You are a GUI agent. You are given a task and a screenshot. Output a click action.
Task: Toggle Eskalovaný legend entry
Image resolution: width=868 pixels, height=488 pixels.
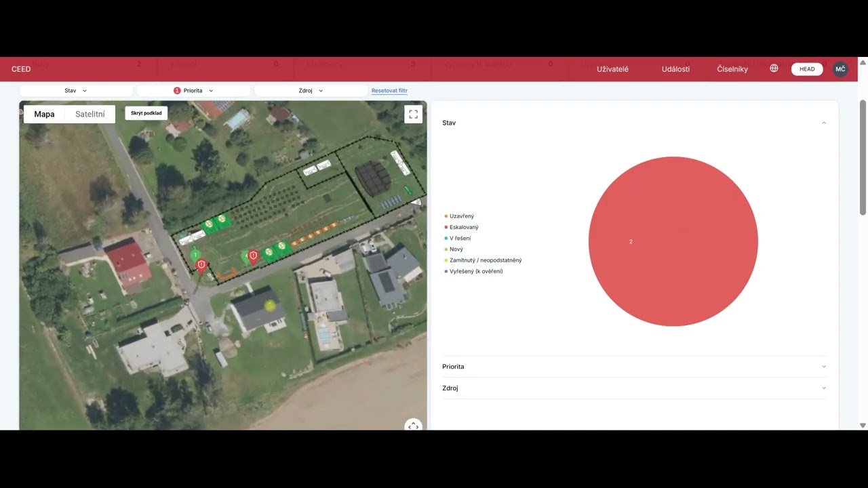pos(461,227)
